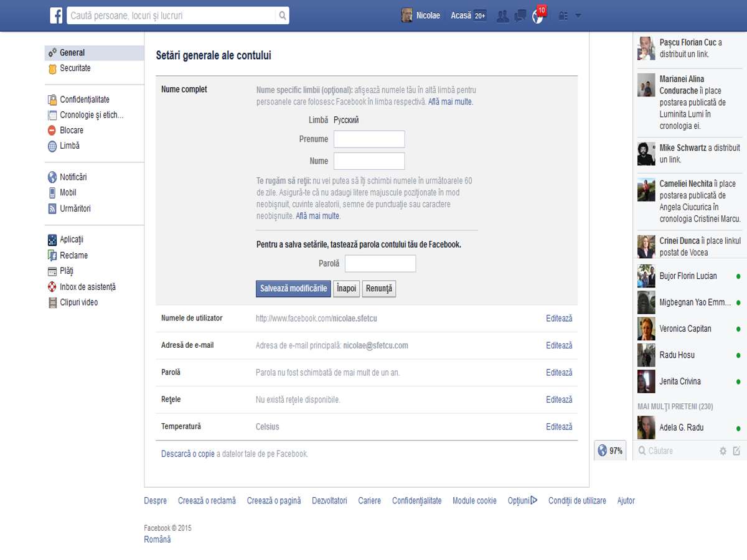Open chat options gear icon
Screen dimensions: 747x560
coord(723,451)
